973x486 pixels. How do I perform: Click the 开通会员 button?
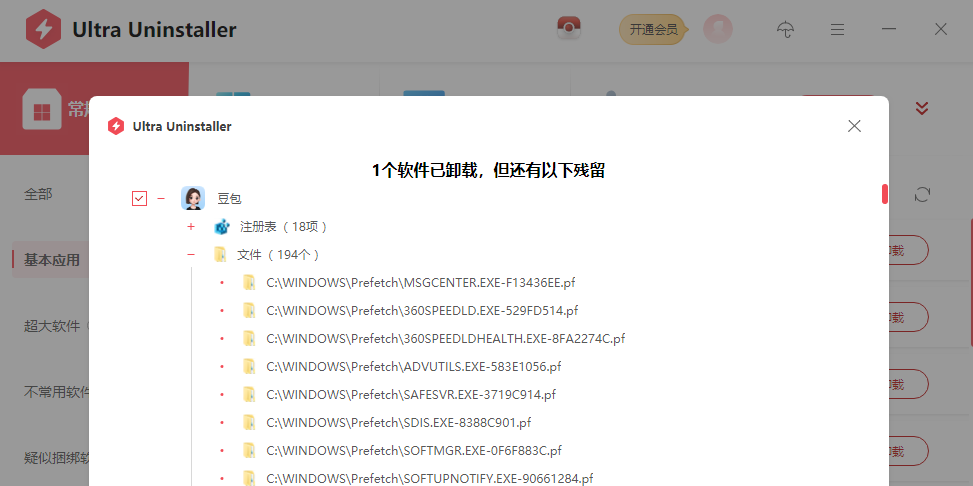[653, 29]
